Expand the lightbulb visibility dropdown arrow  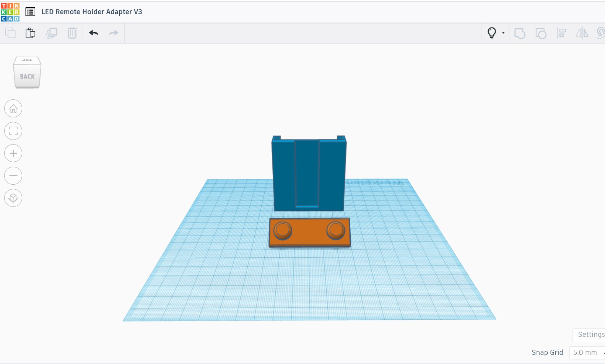click(503, 33)
